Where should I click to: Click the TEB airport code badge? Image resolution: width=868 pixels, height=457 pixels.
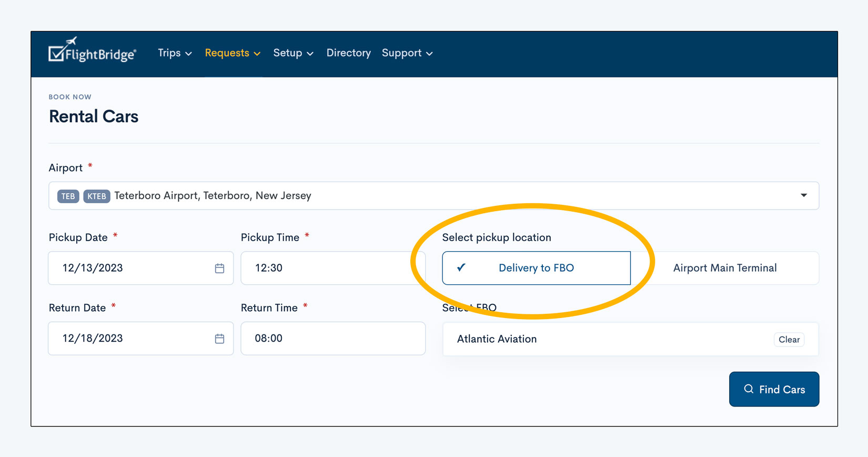[68, 196]
